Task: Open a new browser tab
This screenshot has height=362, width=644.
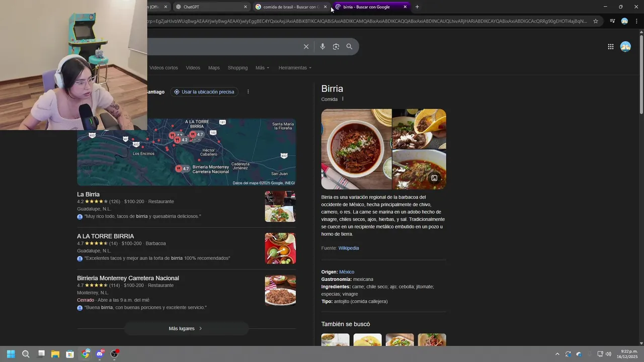Action: pyautogui.click(x=417, y=7)
